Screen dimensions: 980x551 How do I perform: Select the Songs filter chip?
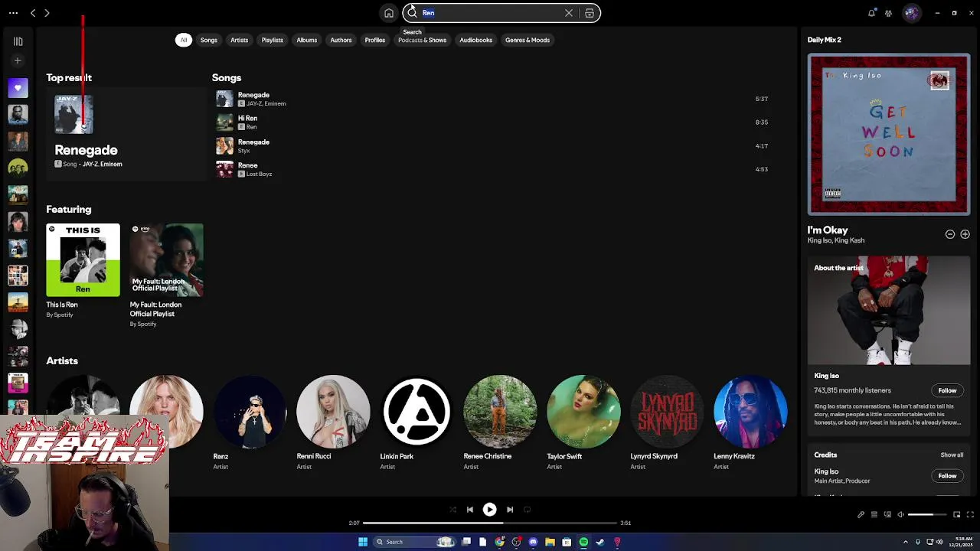tap(209, 40)
